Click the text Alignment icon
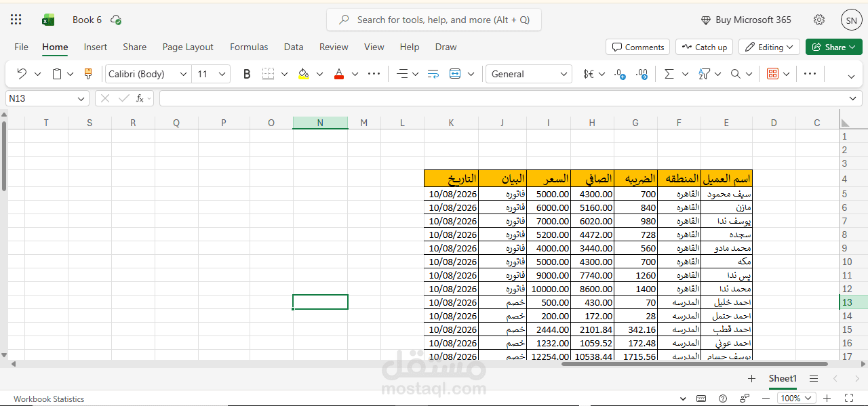Image resolution: width=868 pixels, height=406 pixels. tap(402, 74)
